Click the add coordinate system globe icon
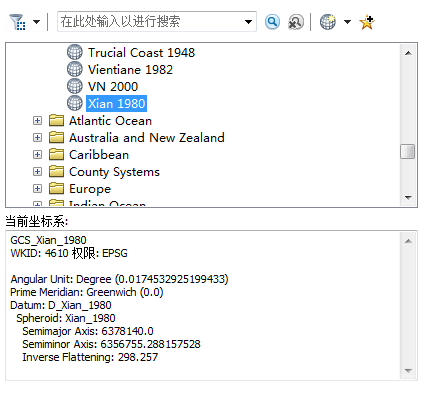 pyautogui.click(x=328, y=22)
